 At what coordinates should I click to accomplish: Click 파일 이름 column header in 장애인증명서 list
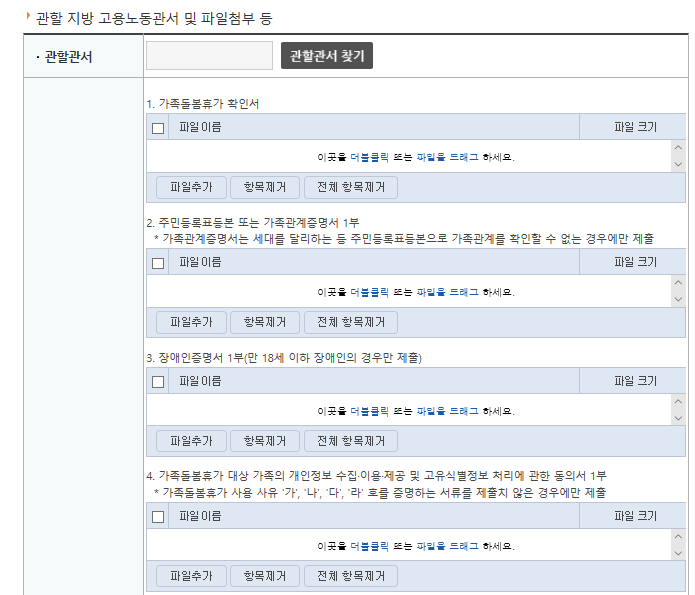[374, 381]
